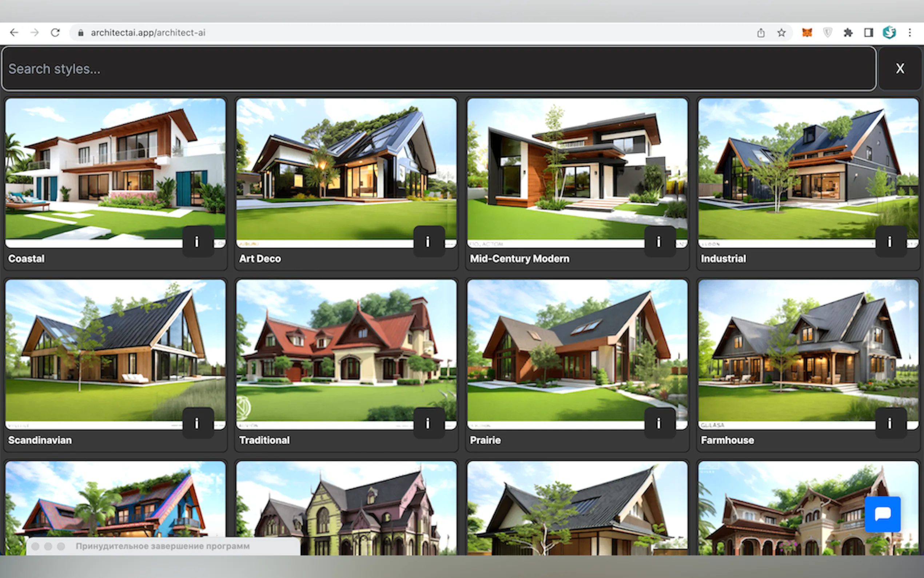
Task: Open the browser extensions puzzle menu
Action: tap(848, 32)
